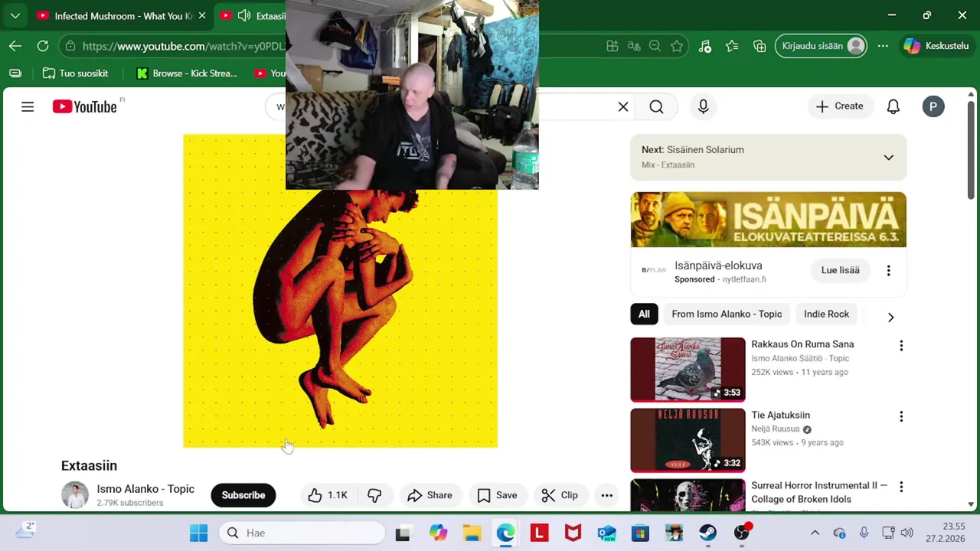980x551 pixels.
Task: Open Ismo Alanko - Topic channel link
Action: click(x=145, y=488)
